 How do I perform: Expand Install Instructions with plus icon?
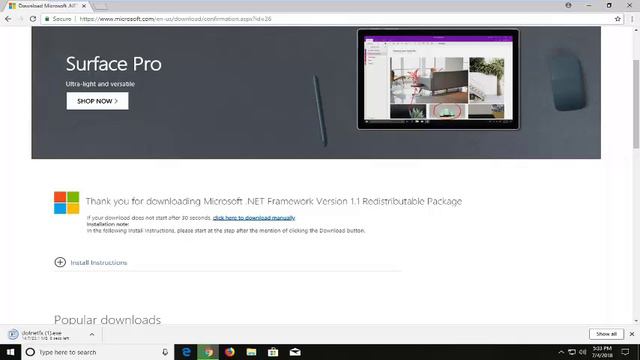(x=60, y=262)
